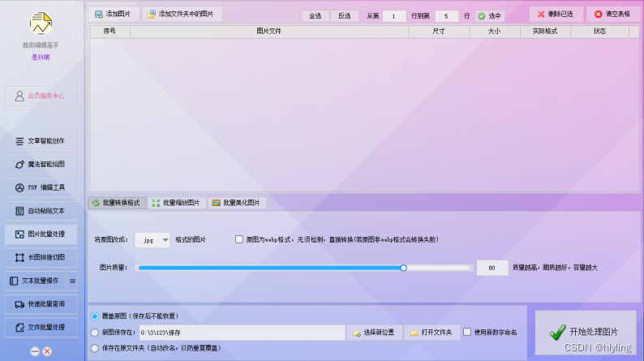Click the 序号 column header

coord(109,31)
